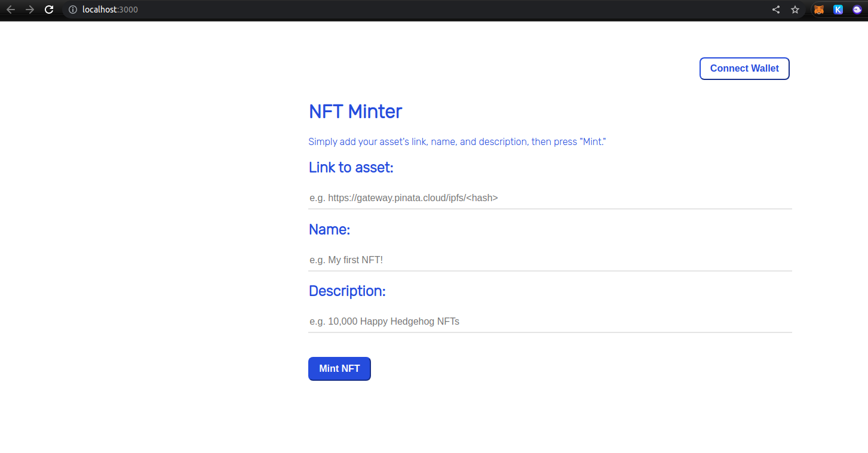This screenshot has width=868, height=453.
Task: Select the Description input box
Action: click(550, 322)
